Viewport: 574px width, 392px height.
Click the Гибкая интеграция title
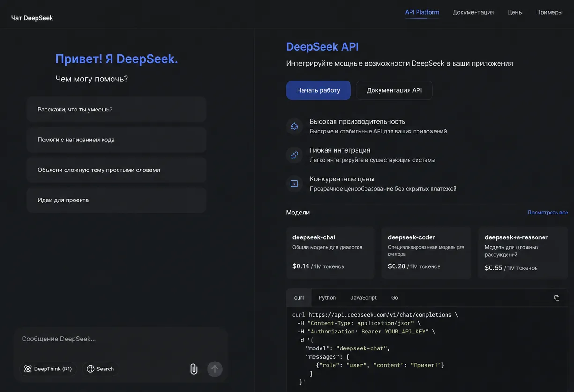coord(340,150)
